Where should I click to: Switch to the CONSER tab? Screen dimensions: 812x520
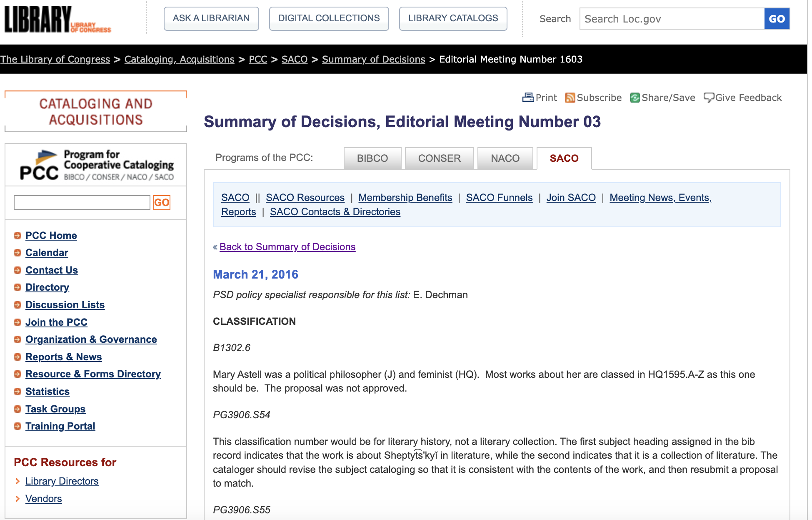(x=439, y=158)
